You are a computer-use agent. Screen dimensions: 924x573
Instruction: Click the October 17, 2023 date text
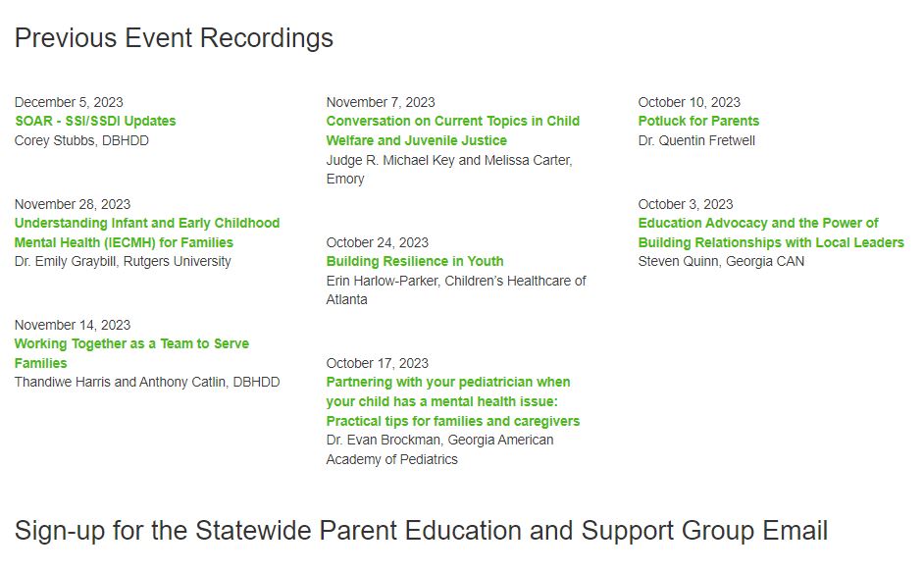378,363
